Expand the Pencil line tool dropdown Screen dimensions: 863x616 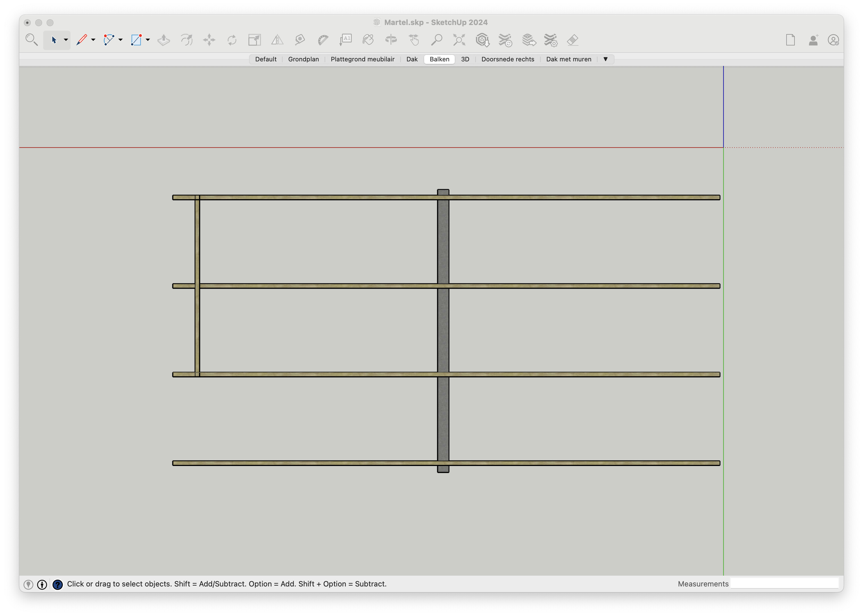coord(93,40)
